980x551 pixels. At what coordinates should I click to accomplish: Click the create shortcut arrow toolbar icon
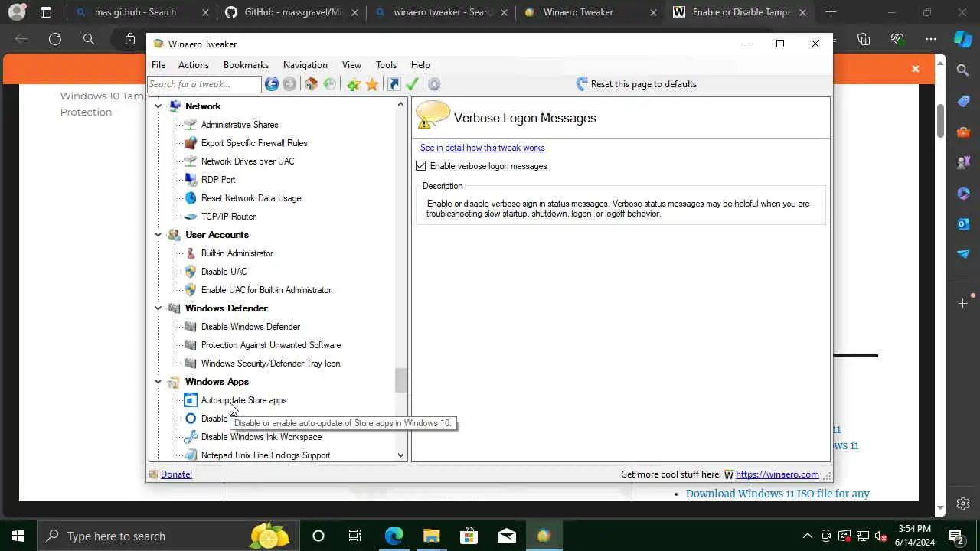point(394,84)
